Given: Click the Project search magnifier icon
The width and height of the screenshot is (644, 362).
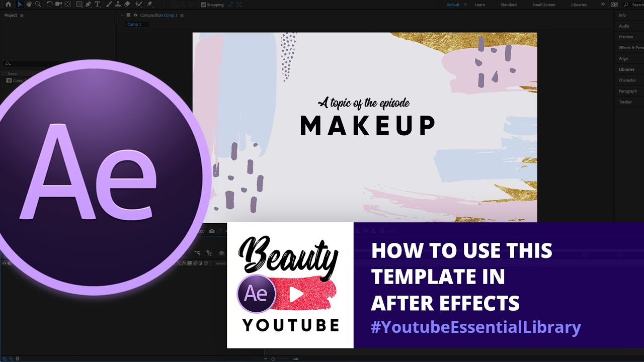Looking at the screenshot, I should 7,64.
